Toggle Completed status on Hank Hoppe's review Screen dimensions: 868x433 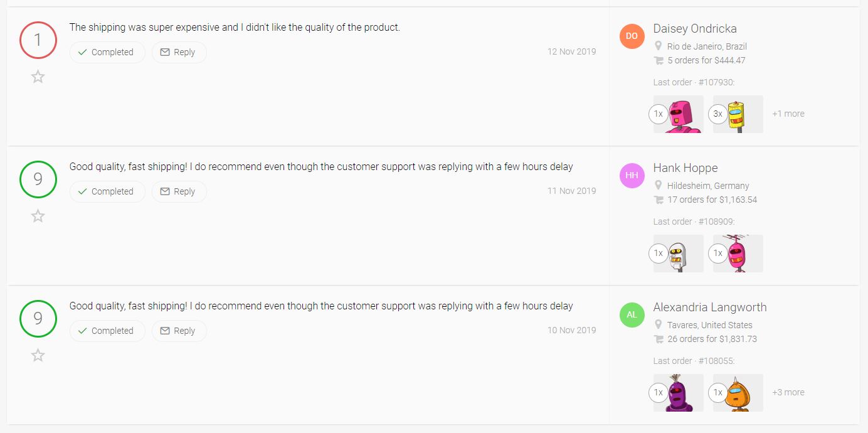point(107,191)
